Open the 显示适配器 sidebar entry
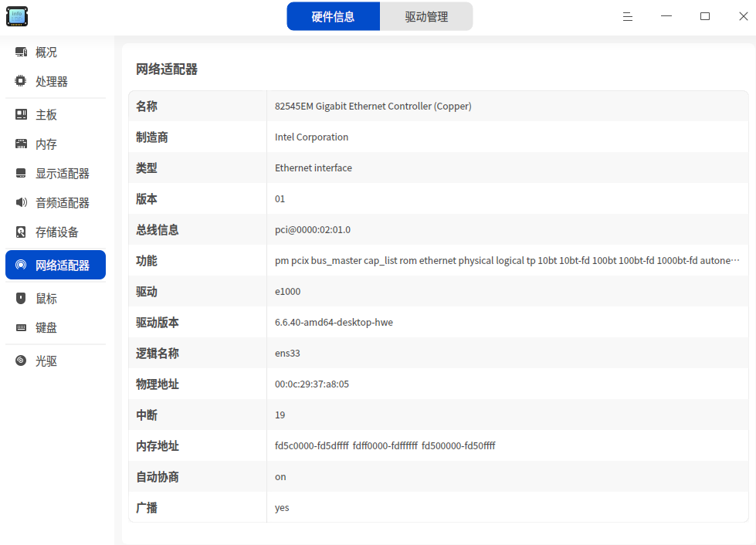Screen dimensions: 756x545 56,174
